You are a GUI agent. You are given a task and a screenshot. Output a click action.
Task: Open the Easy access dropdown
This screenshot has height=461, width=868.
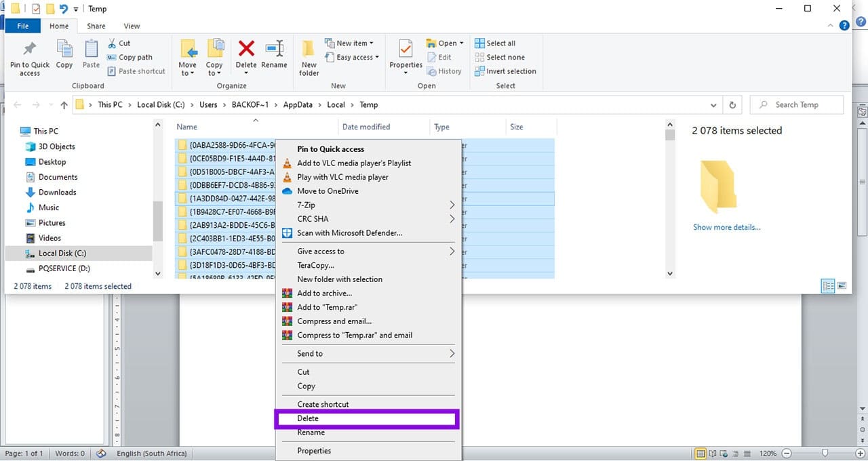352,58
